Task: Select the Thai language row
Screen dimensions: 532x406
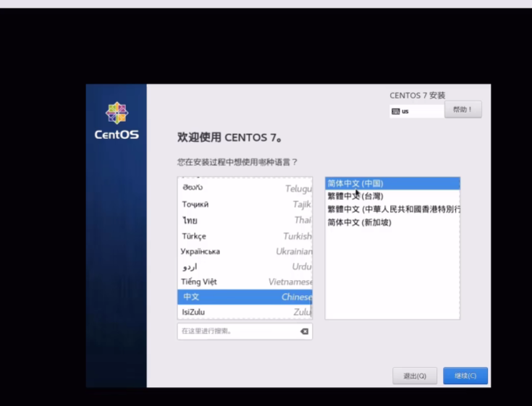Action: point(245,220)
